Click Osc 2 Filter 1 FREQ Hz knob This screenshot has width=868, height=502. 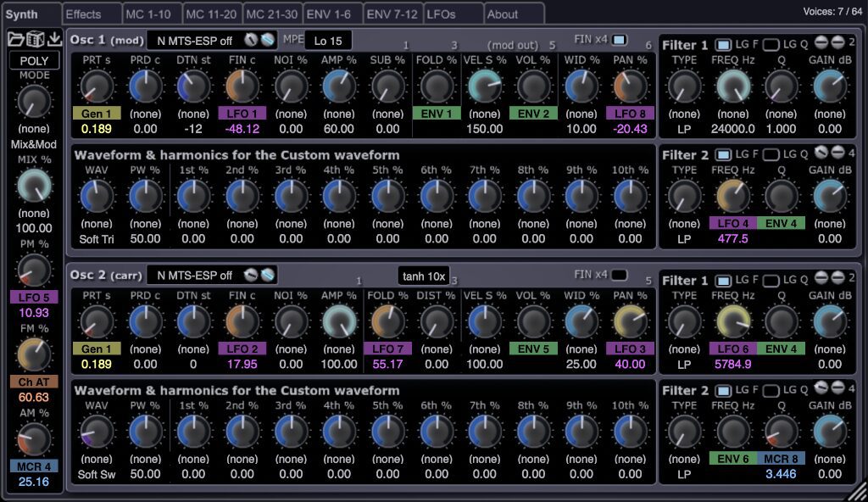coord(733,322)
